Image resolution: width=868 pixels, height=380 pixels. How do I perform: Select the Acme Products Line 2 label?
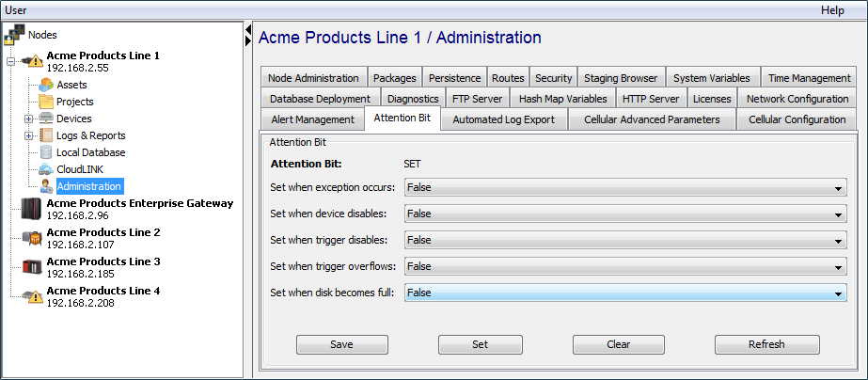point(103,232)
